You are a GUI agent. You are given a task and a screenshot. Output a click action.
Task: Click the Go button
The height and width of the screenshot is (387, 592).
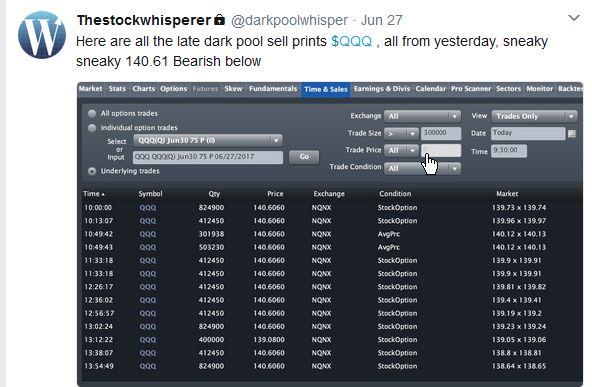coord(304,157)
